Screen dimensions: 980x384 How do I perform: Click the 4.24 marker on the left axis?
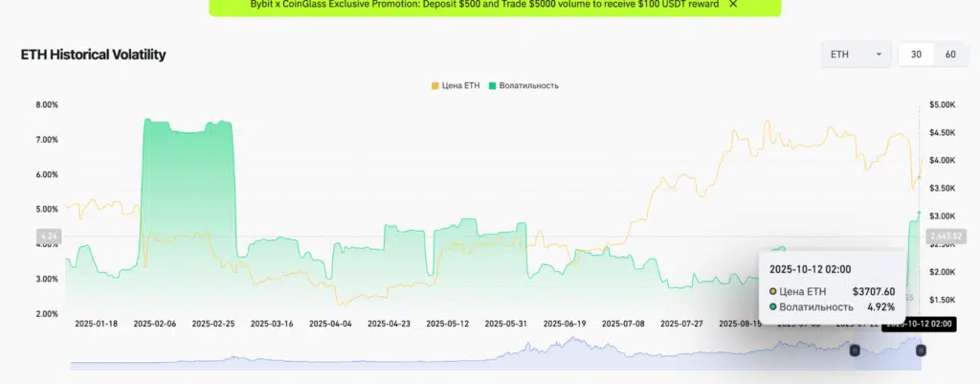coord(49,236)
